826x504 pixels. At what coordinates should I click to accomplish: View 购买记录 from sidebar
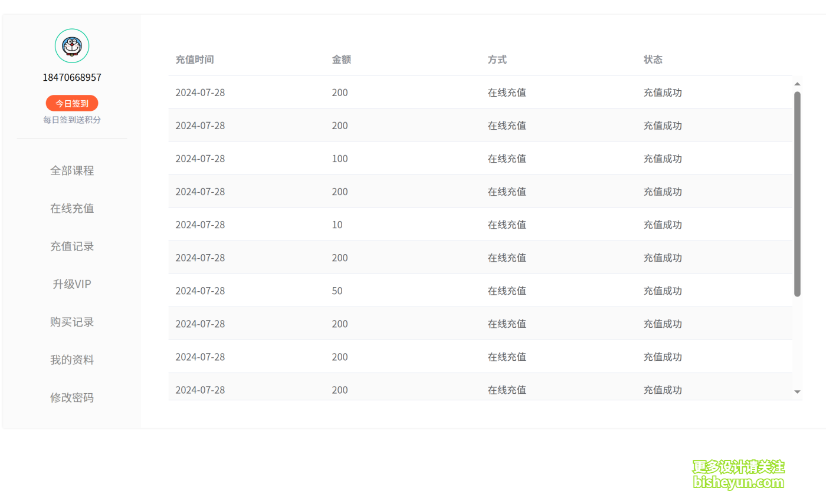pyautogui.click(x=72, y=322)
